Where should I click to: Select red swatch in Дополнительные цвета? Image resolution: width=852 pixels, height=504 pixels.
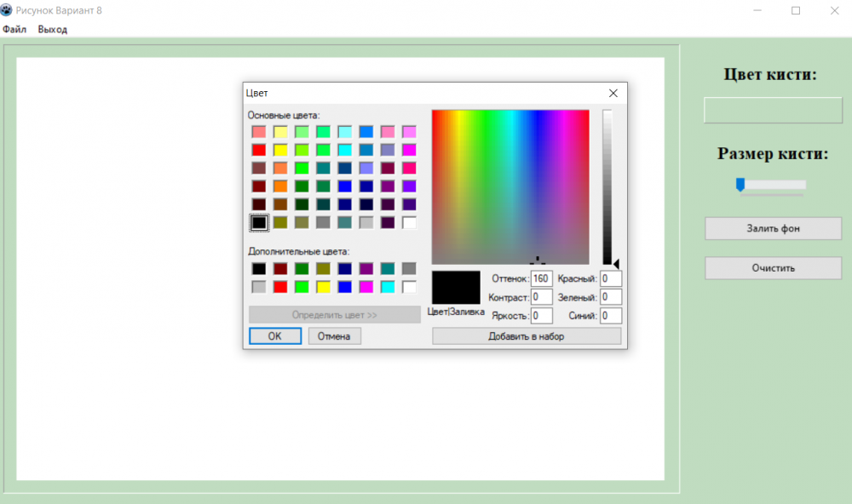[280, 287]
